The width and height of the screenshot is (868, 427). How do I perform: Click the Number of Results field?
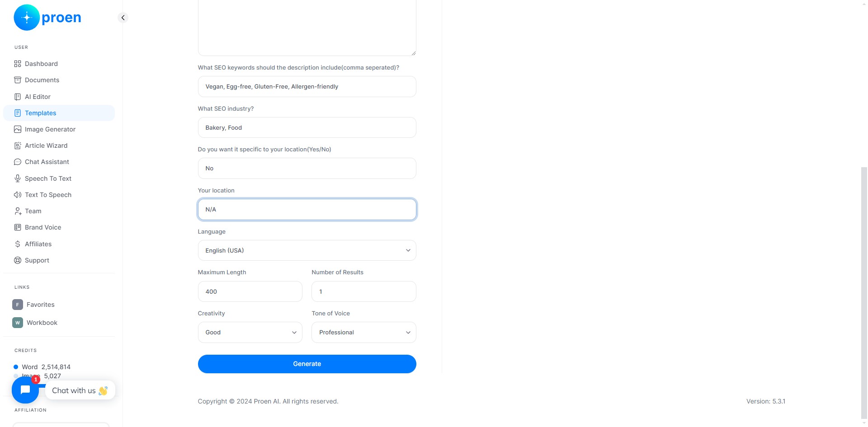(364, 291)
